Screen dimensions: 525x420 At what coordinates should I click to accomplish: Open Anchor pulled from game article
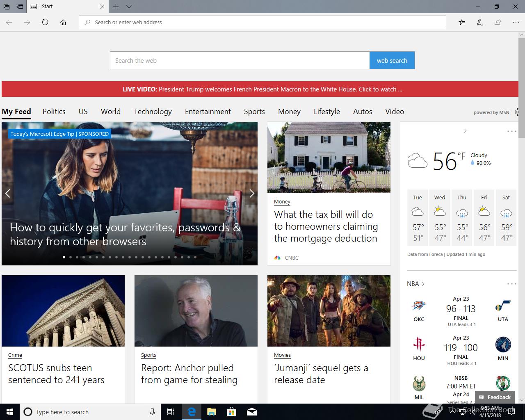(189, 374)
